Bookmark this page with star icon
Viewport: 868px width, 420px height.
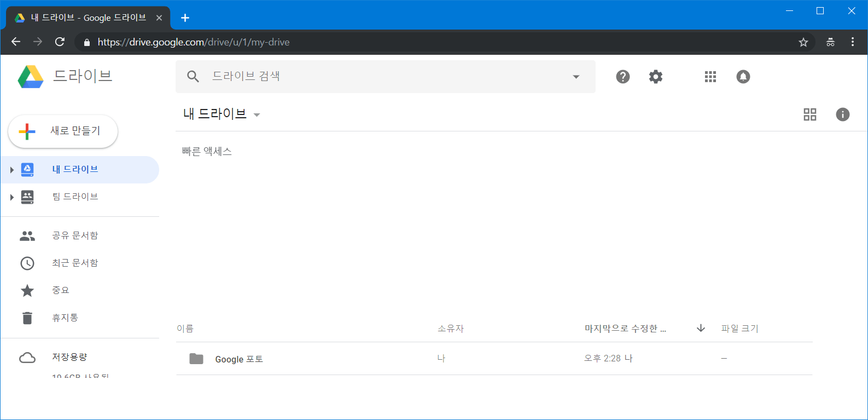point(803,42)
